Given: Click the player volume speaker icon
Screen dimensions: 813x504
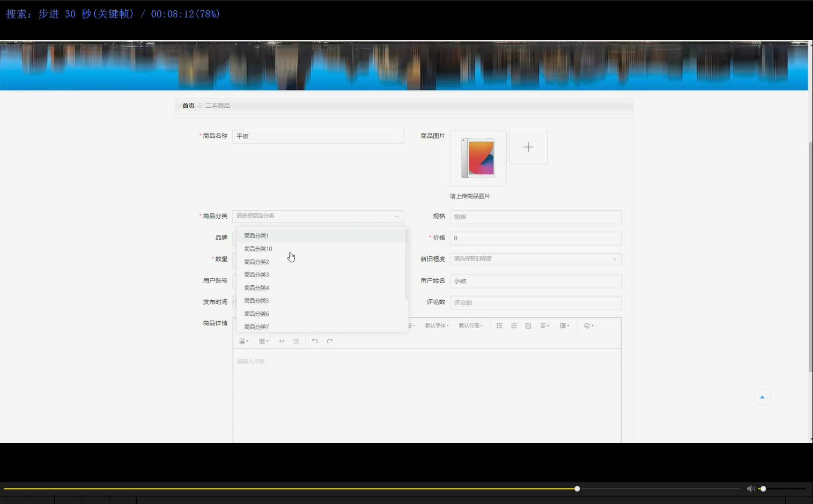Looking at the screenshot, I should click(750, 488).
